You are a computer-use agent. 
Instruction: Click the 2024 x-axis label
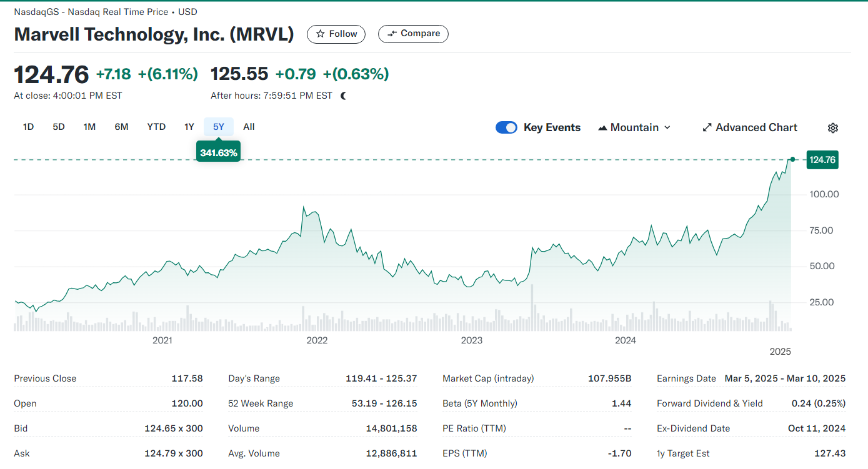tap(626, 340)
